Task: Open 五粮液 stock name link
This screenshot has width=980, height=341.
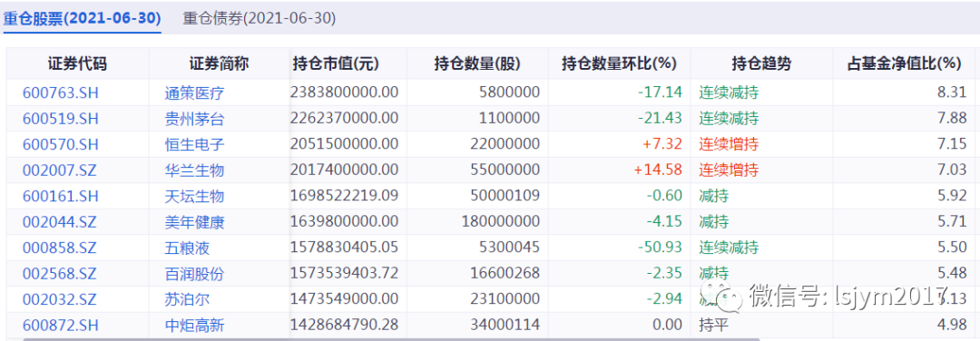Action: click(187, 248)
